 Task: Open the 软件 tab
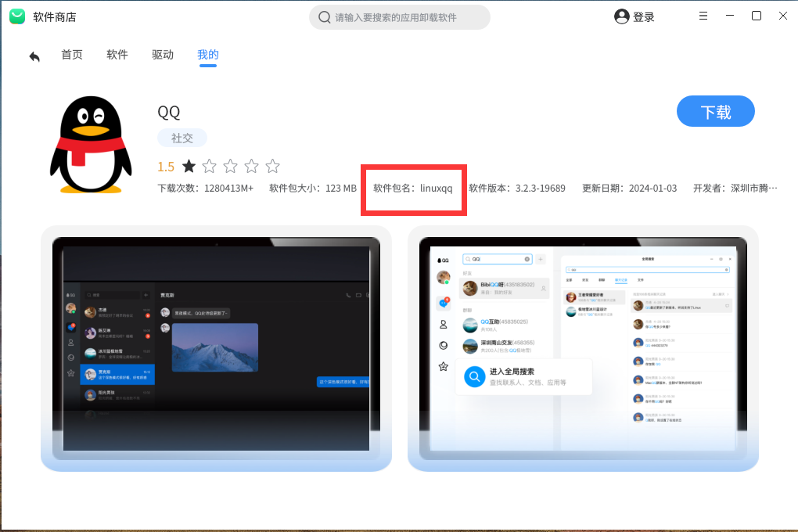pyautogui.click(x=117, y=55)
